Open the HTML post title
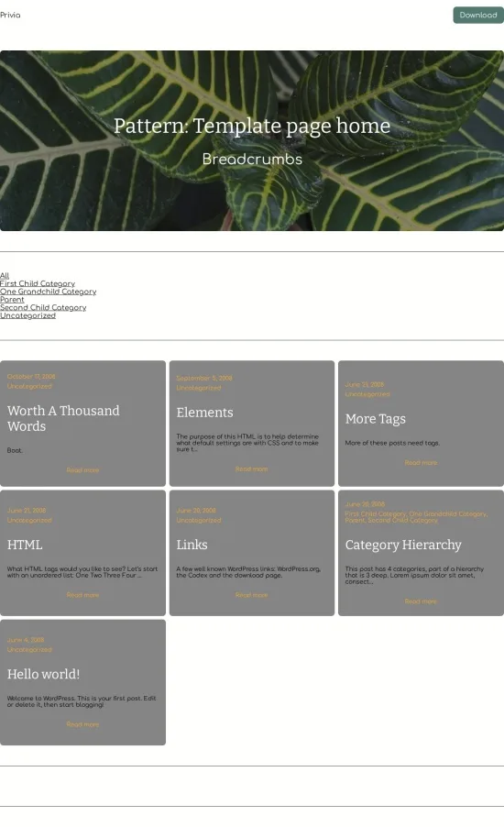This screenshot has height=827, width=504. pos(25,545)
